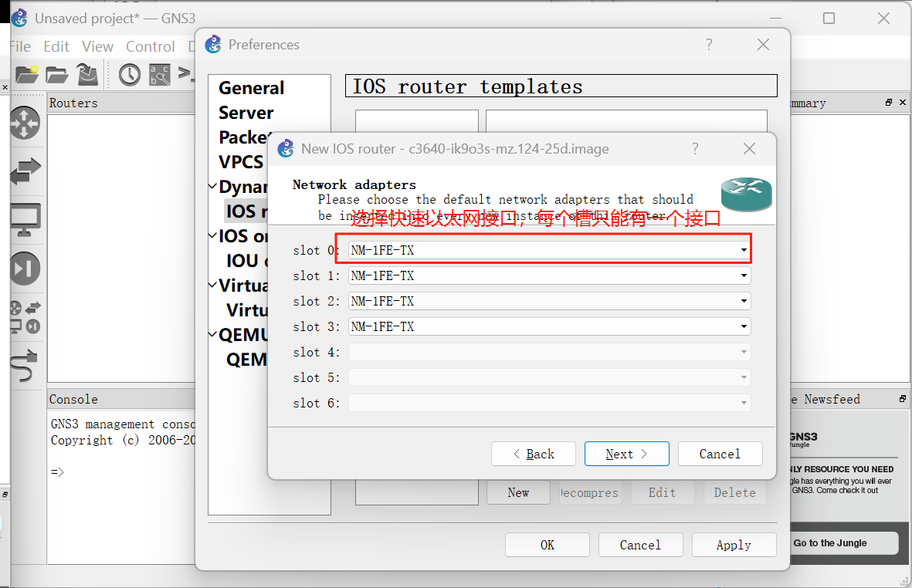Open disabled slot 6 dropdown
The image size is (912, 588).
(550, 404)
